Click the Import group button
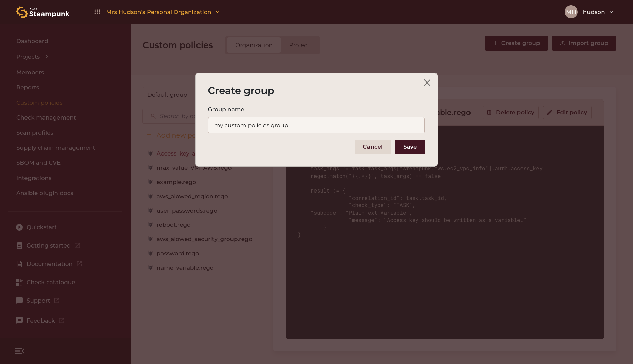 [584, 43]
